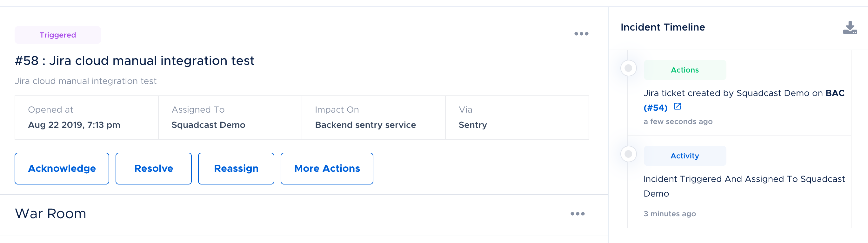
Task: Open Jira ticket link (#54)
Action: tap(655, 108)
